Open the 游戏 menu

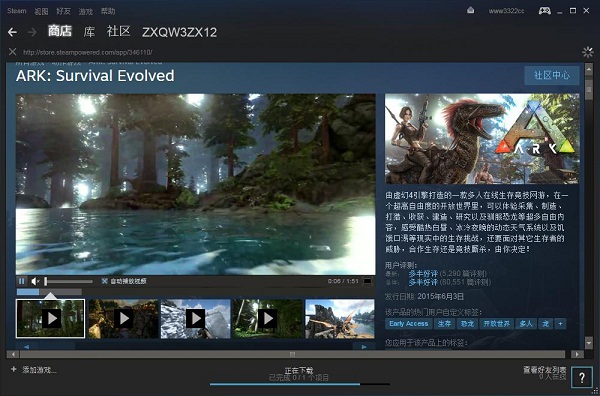pyautogui.click(x=86, y=11)
